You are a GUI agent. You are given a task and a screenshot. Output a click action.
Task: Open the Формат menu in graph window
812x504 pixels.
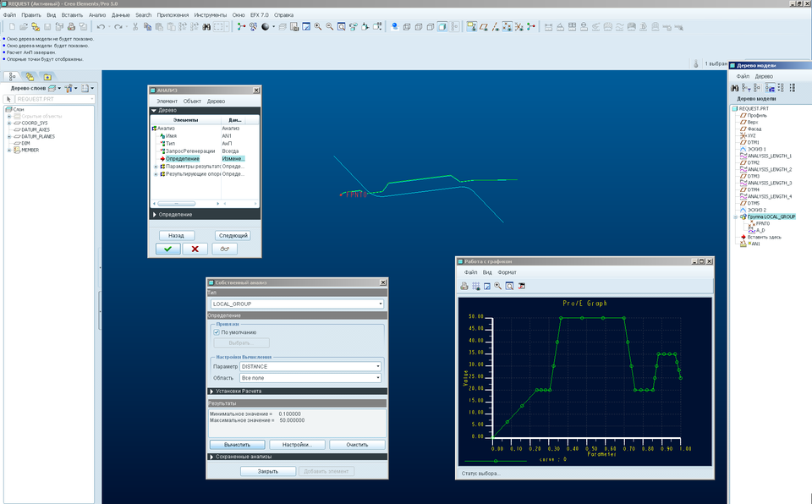tap(507, 272)
